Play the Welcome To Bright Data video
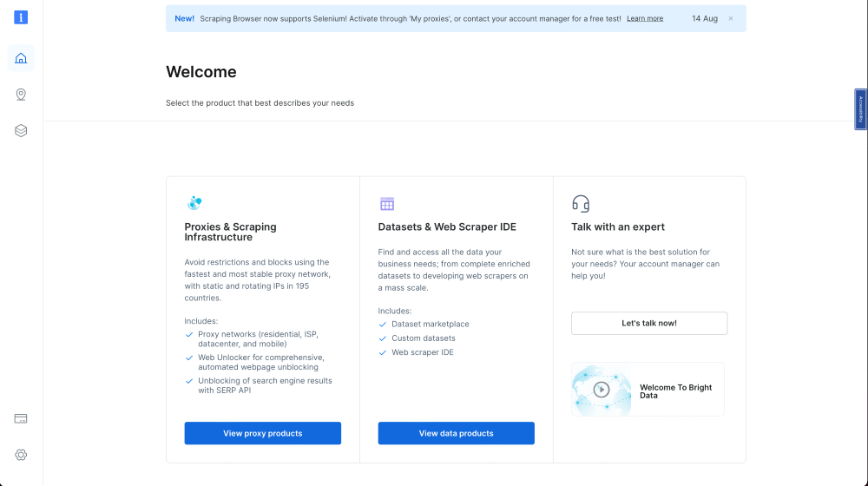868x486 pixels. tap(602, 390)
